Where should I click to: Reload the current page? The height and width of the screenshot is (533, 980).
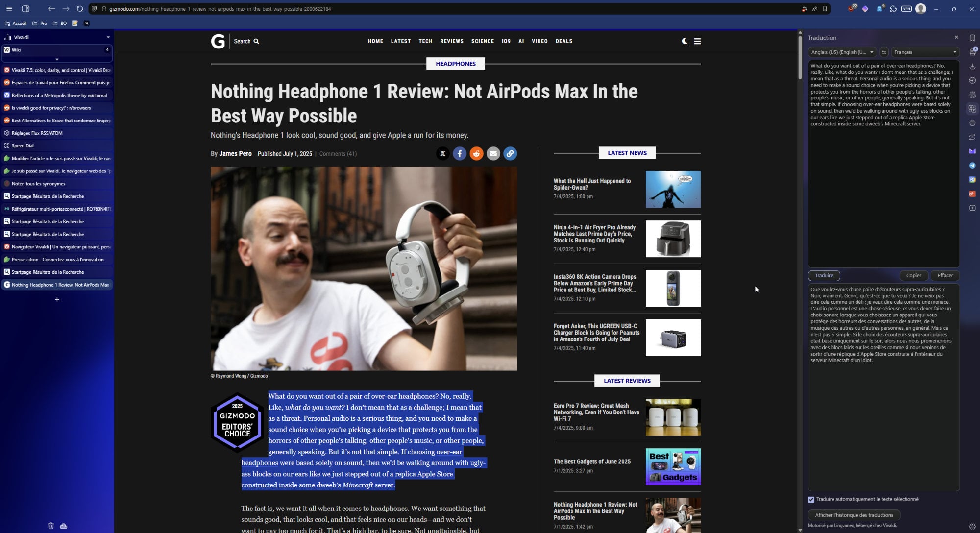(80, 9)
